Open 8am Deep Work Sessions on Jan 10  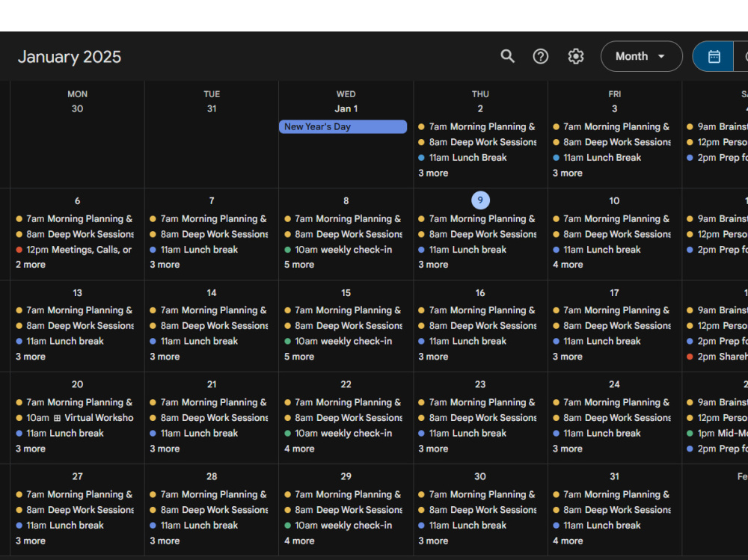611,234
